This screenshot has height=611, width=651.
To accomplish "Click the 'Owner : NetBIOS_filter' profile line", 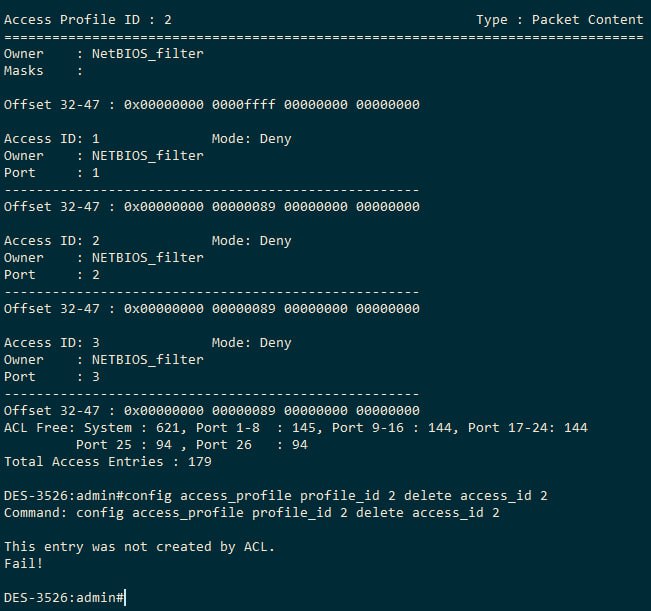I will (104, 54).
